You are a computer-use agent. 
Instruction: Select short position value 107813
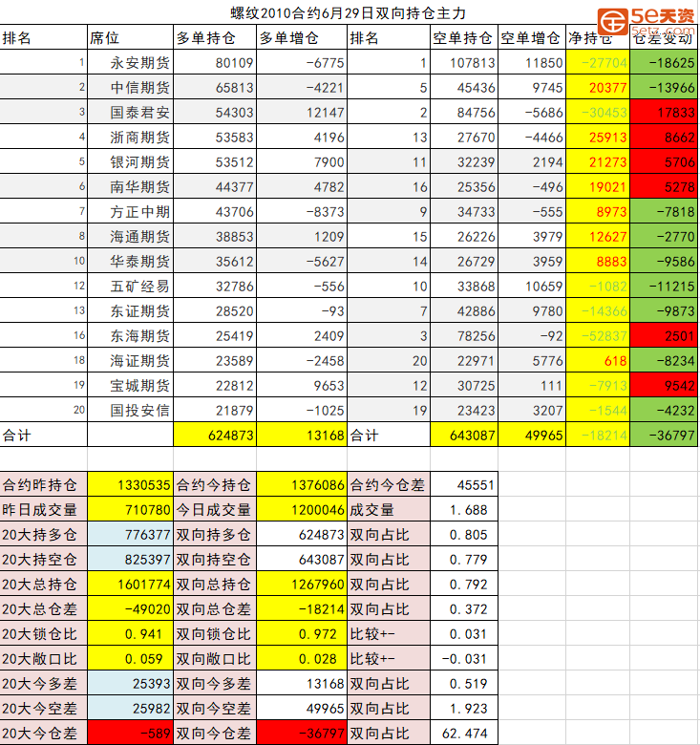click(x=463, y=62)
